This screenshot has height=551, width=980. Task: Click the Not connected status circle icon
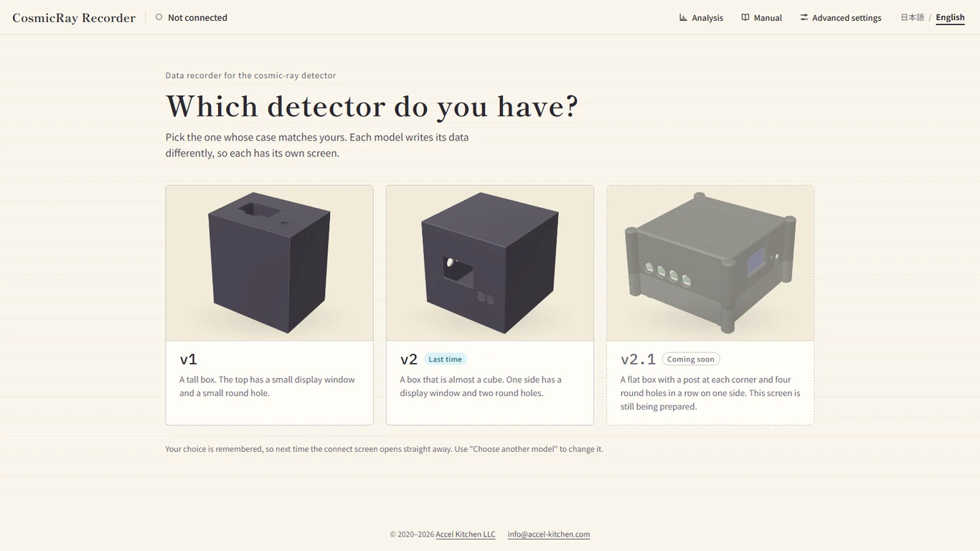[159, 17]
